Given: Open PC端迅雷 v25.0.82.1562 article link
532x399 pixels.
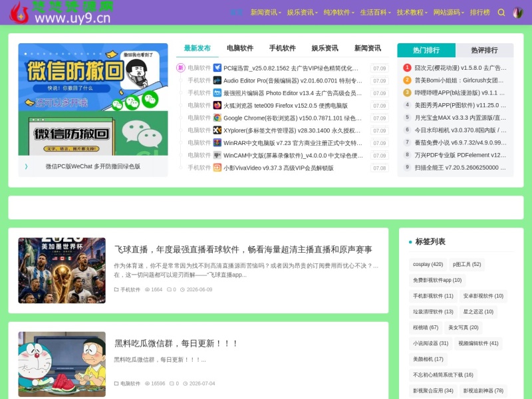Looking at the screenshot, I should pyautogui.click(x=291, y=68).
